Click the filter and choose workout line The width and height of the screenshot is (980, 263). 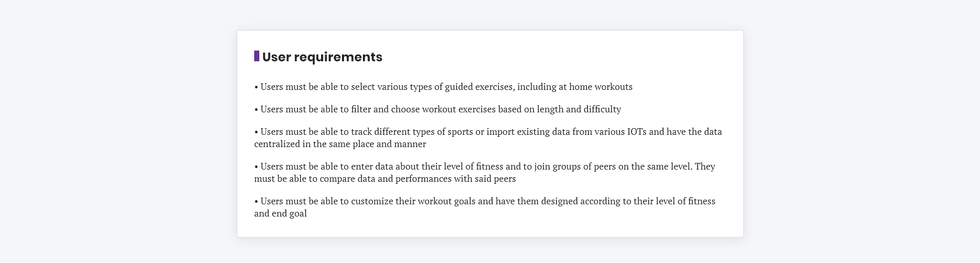click(438, 109)
